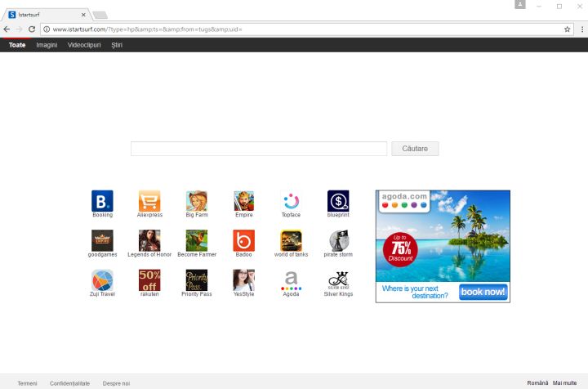This screenshot has width=588, height=389.
Task: Open the Despre noi footer link
Action: [116, 383]
